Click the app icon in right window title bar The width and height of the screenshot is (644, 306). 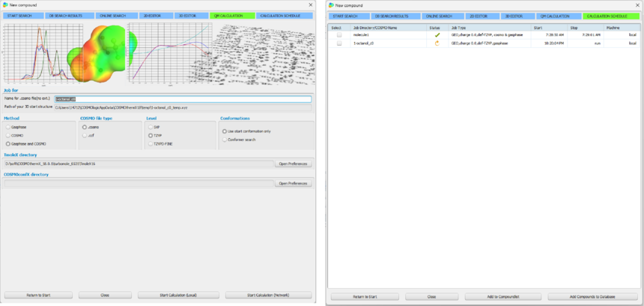(x=331, y=4)
